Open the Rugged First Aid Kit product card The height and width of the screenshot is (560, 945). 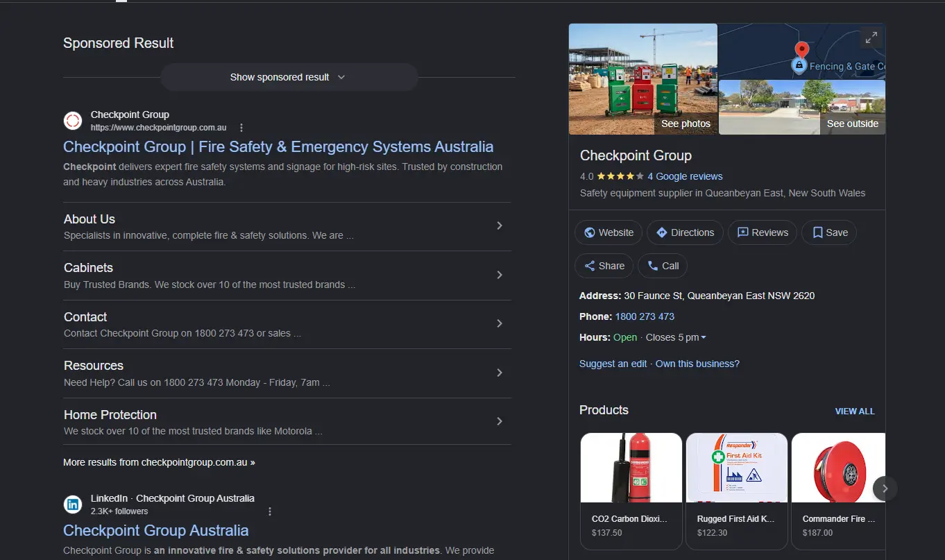[737, 491]
